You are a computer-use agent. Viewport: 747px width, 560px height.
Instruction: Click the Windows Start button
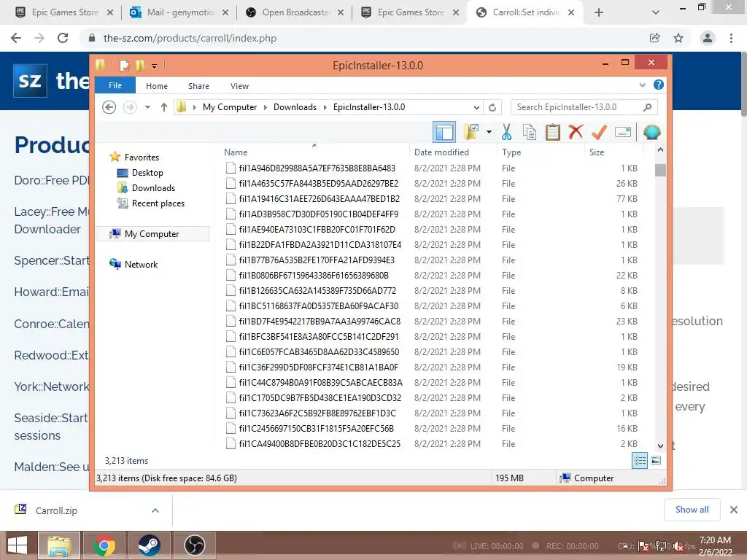18,545
